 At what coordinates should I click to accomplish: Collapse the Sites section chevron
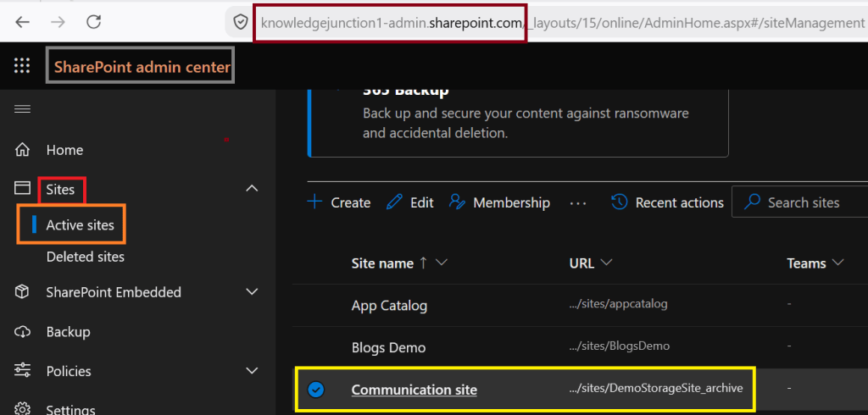(252, 189)
